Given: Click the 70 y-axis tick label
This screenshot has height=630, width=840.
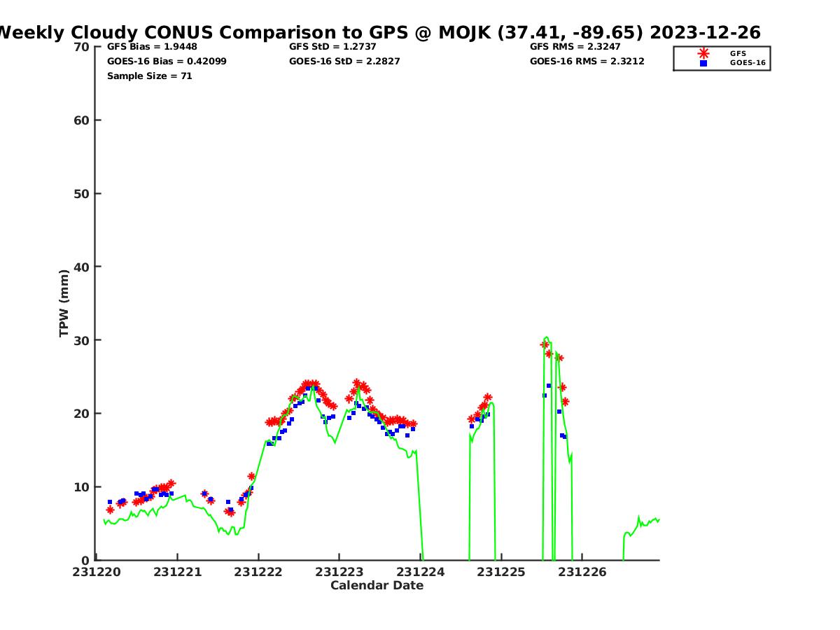Looking at the screenshot, I should (x=82, y=47).
